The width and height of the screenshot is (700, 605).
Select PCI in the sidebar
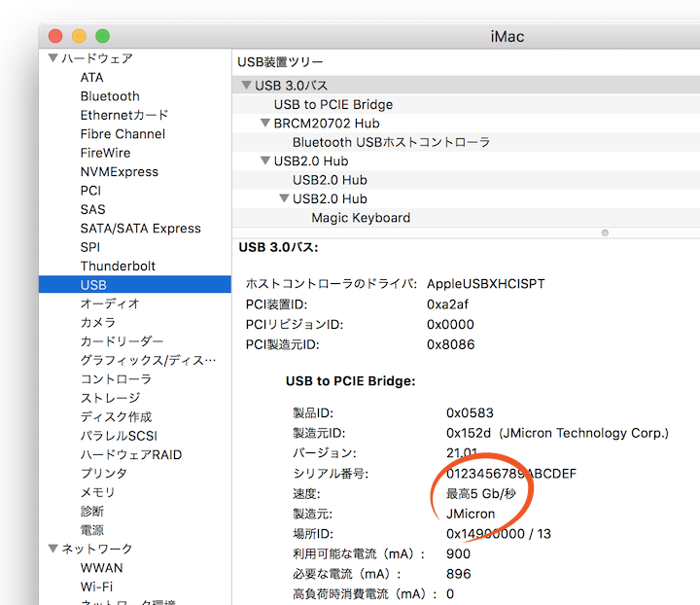[x=90, y=191]
